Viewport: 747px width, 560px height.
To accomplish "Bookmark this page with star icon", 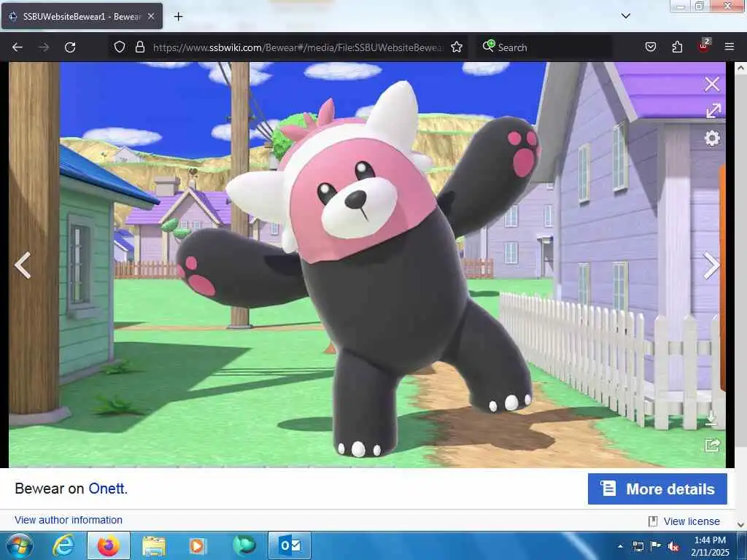I will coord(457,47).
